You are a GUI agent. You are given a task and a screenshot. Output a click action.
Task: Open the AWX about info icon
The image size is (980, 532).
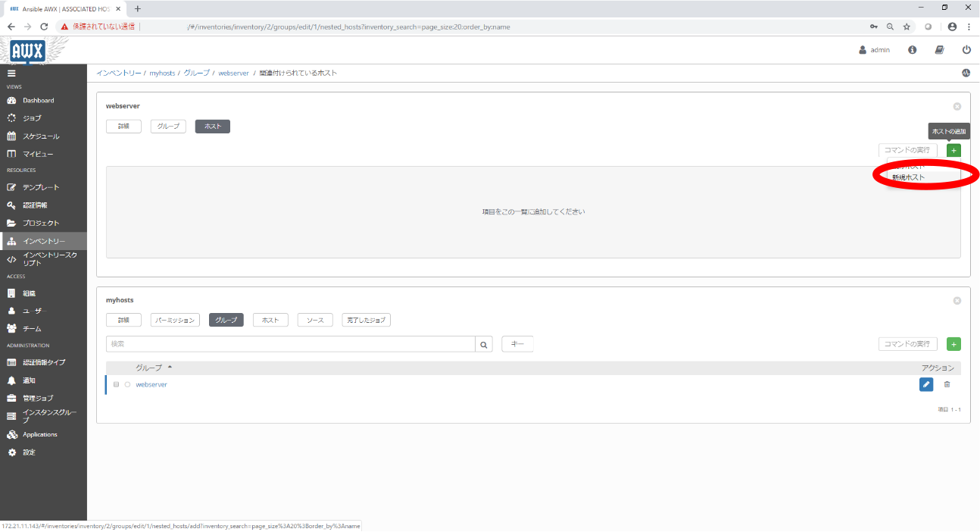point(912,50)
